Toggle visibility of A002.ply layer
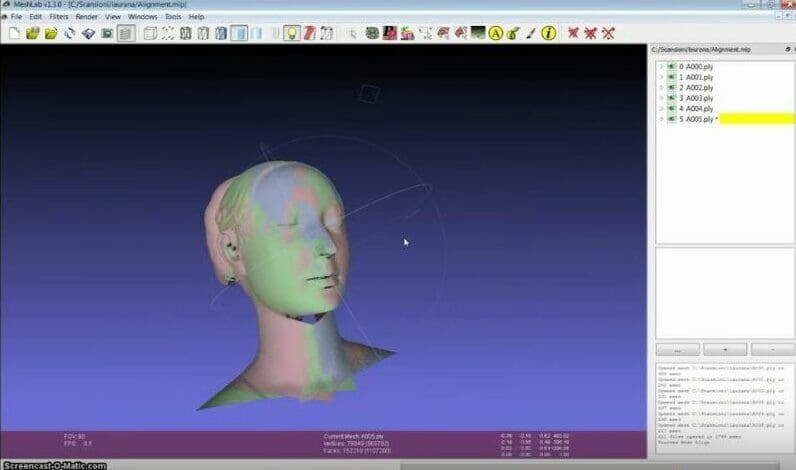 tap(670, 87)
